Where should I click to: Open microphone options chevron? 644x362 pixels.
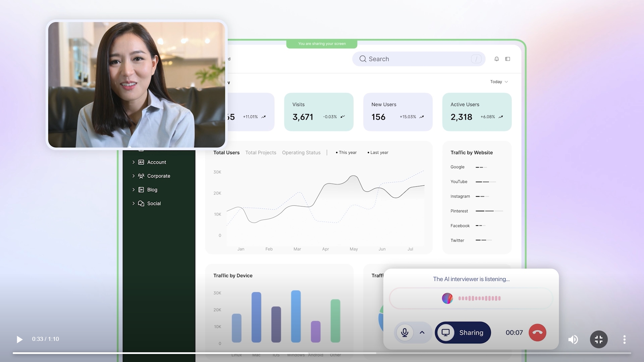pos(422,333)
